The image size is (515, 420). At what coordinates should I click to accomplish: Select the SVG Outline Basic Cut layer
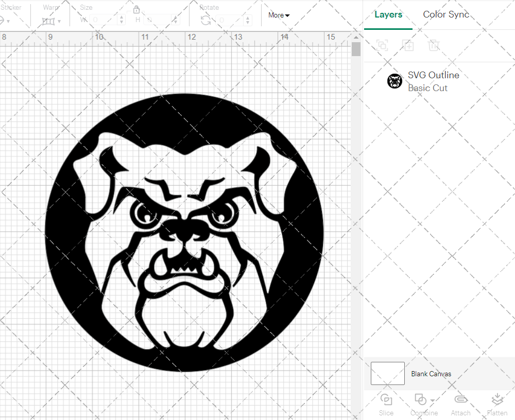(x=434, y=81)
